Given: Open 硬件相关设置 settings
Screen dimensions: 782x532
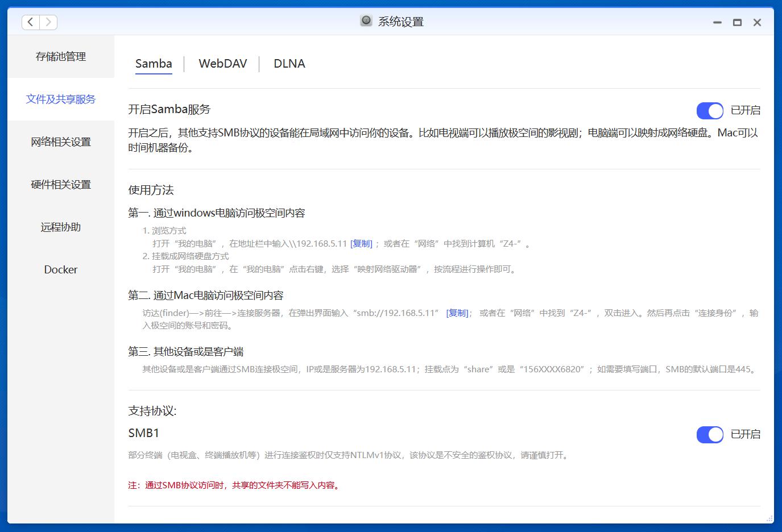Looking at the screenshot, I should click(60, 184).
